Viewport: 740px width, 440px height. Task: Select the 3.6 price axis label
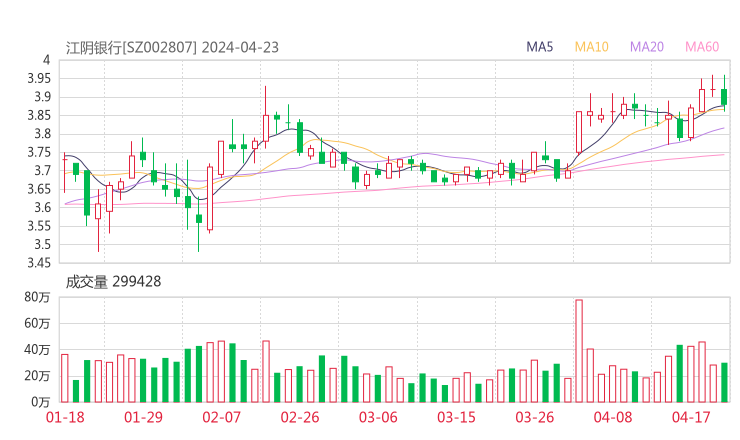(x=42, y=207)
